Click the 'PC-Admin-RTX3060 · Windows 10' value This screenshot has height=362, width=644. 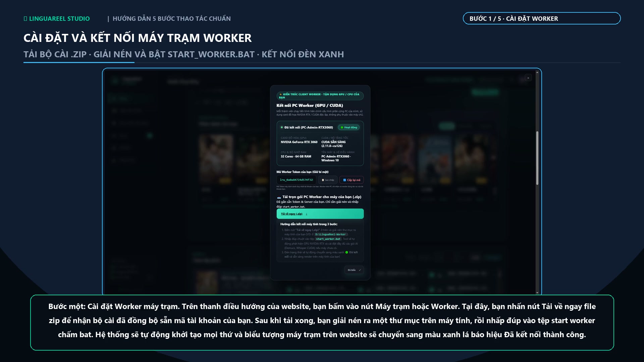coord(336,158)
